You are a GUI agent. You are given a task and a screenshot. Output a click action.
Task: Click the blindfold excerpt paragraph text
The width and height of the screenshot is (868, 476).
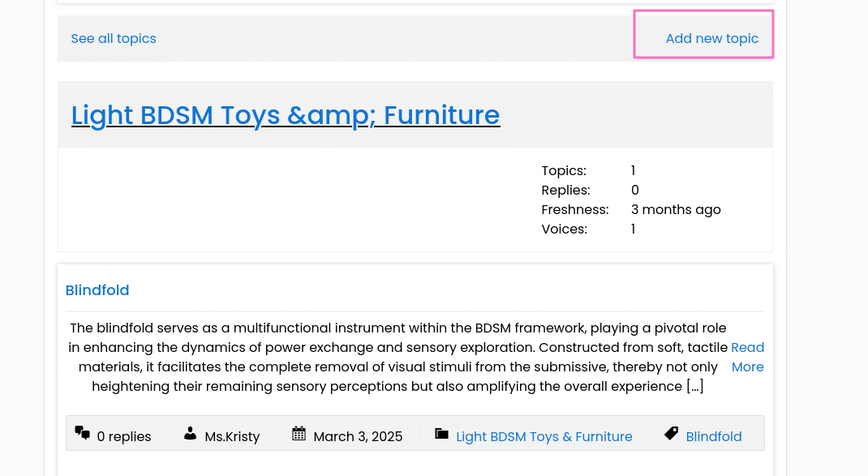[x=398, y=357]
